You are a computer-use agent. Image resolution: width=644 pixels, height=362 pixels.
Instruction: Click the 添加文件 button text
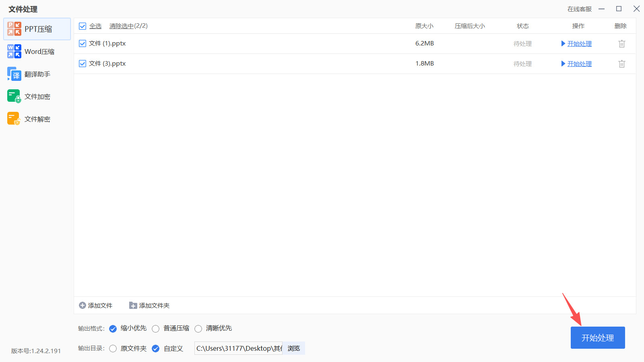[x=100, y=305]
